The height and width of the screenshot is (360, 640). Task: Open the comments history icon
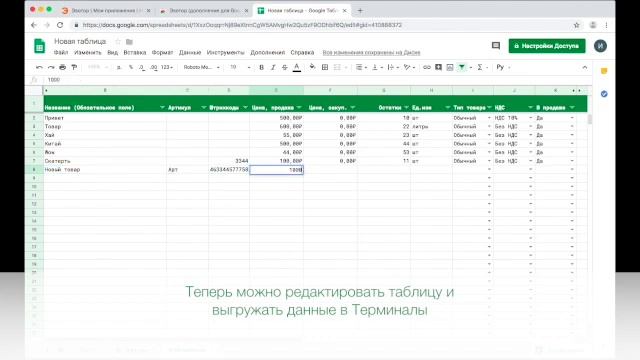496,46
